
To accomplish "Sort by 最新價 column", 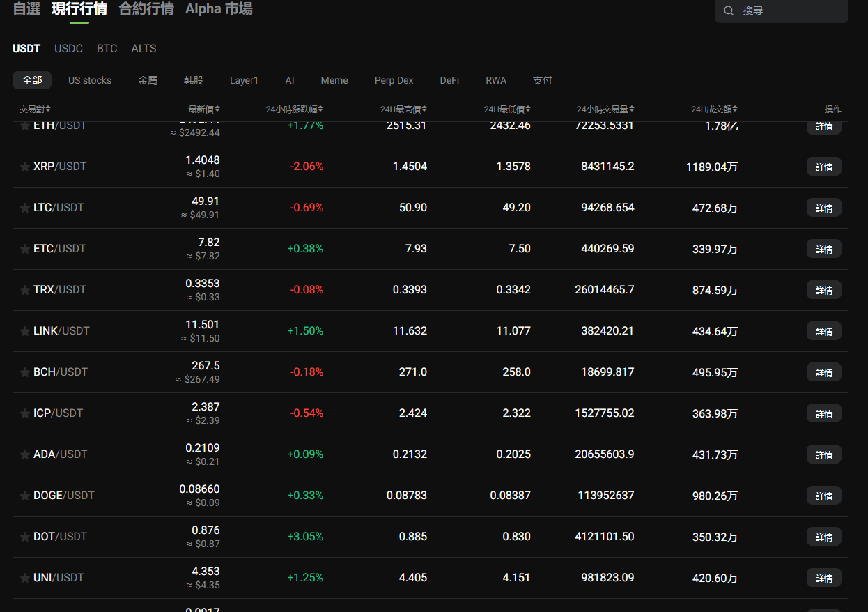I will [x=204, y=109].
